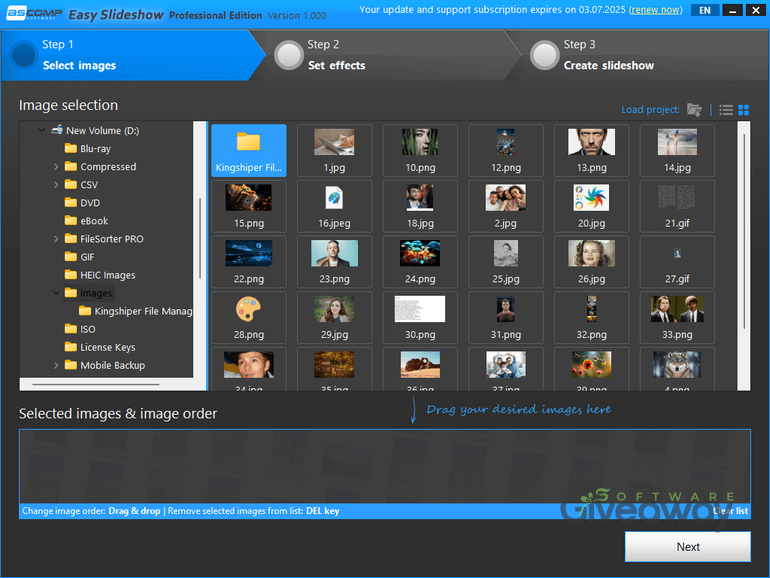Select the 27.gif thumbnail

(x=677, y=262)
